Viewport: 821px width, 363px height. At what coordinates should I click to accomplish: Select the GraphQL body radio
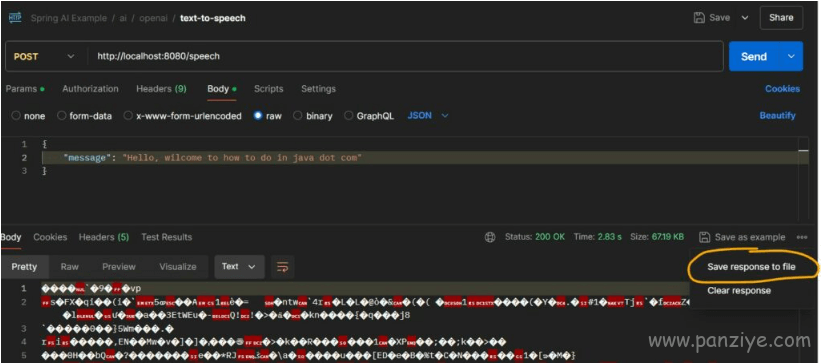(349, 116)
